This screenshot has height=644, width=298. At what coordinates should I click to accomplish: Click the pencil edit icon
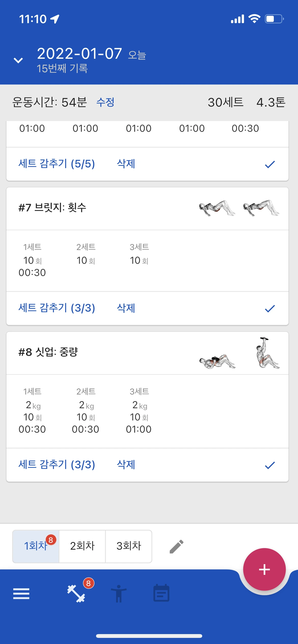click(177, 546)
